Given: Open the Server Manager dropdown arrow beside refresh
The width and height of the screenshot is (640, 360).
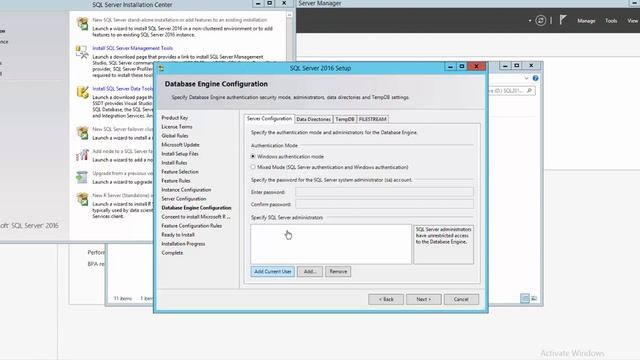Looking at the screenshot, I should tap(530, 21).
